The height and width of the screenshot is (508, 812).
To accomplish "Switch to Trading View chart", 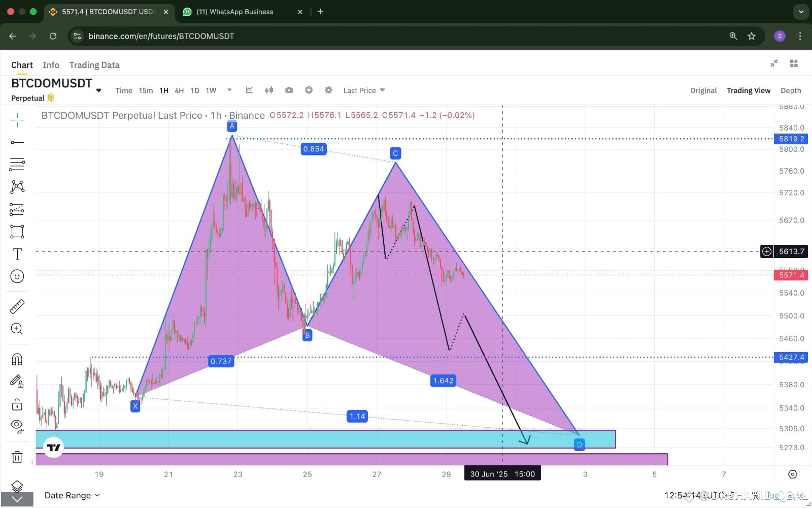I will 749,90.
